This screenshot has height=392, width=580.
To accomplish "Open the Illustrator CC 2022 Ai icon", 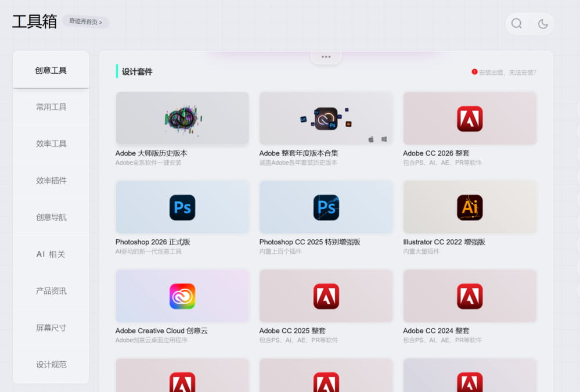I will tap(470, 207).
